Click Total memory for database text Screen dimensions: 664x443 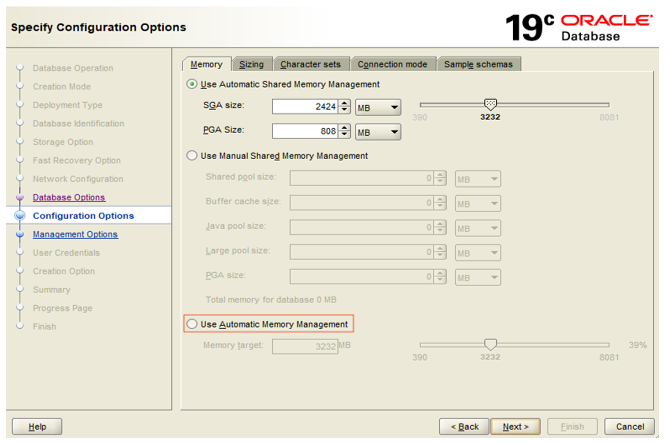click(x=271, y=300)
